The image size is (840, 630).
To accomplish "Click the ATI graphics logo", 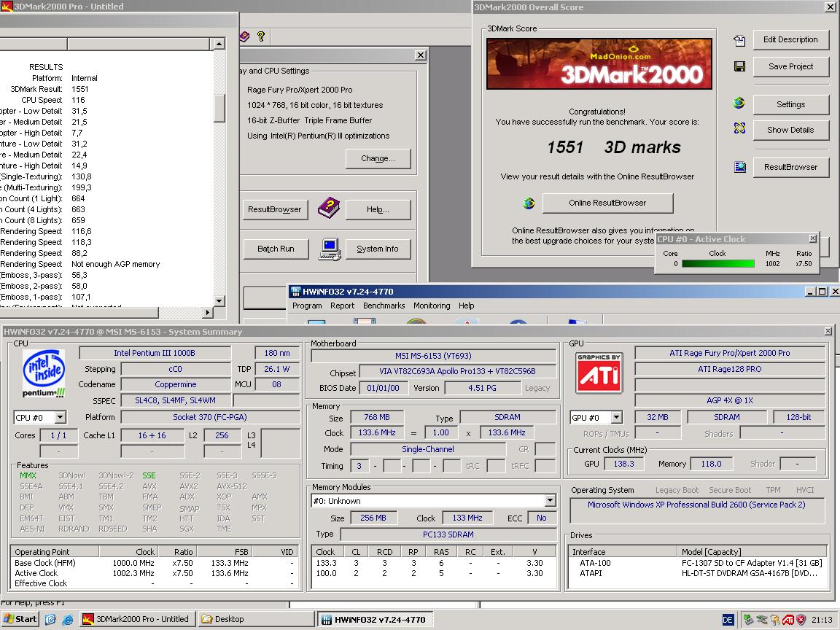I will [599, 373].
